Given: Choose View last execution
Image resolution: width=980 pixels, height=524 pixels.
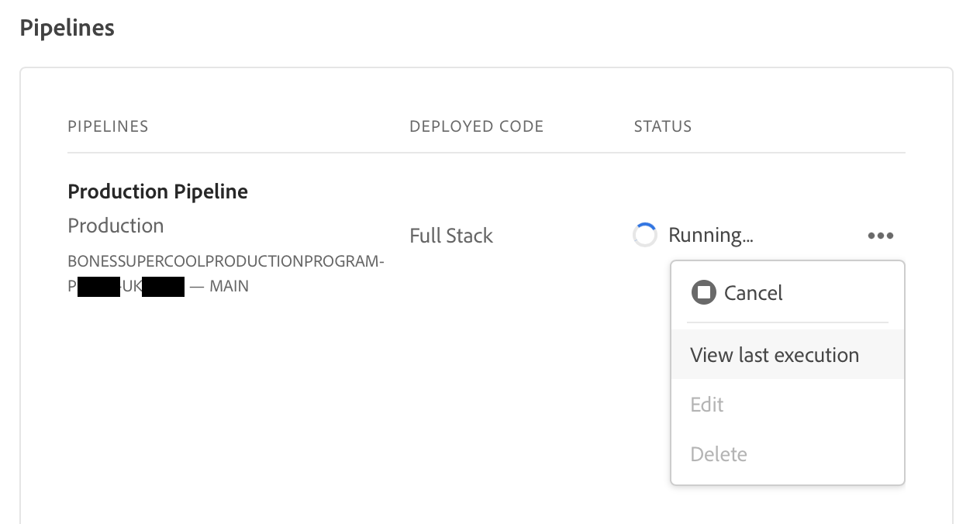Looking at the screenshot, I should point(775,355).
